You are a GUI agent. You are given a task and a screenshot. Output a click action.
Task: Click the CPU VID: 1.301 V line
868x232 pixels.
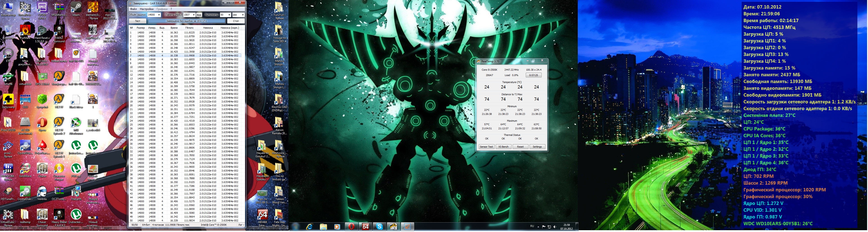762,210
